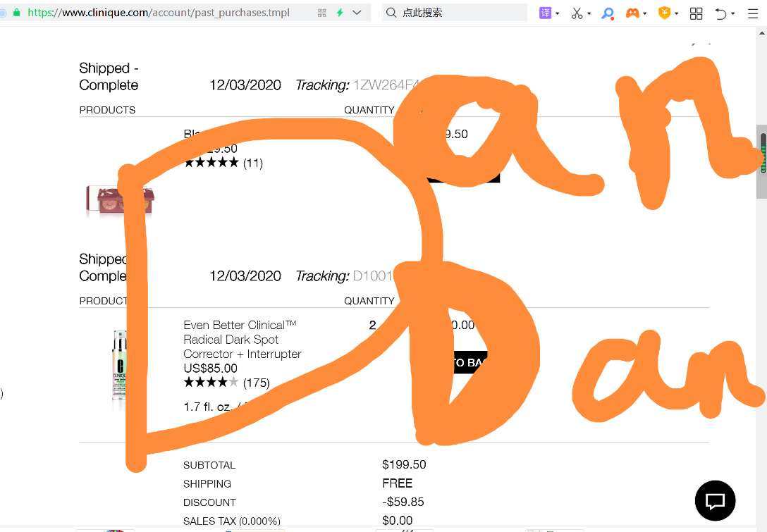Click the yellow shield wallet icon
This screenshot has height=532, width=767.
tap(664, 13)
